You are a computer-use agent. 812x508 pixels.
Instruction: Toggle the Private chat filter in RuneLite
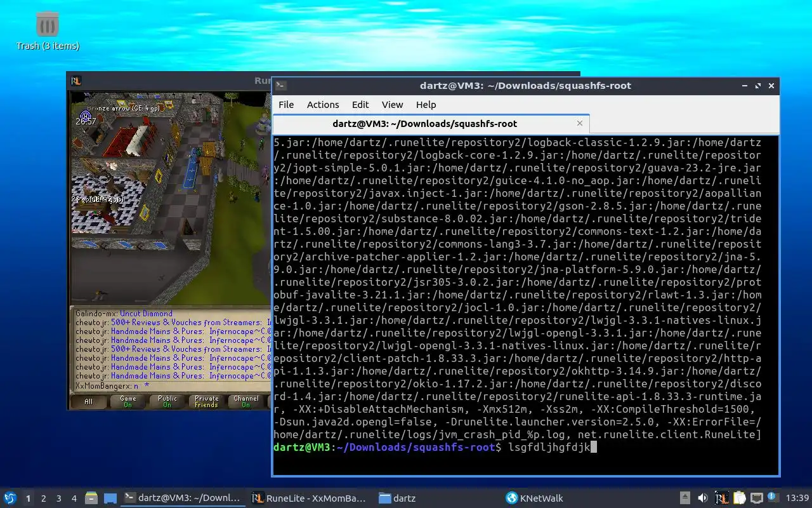point(206,401)
